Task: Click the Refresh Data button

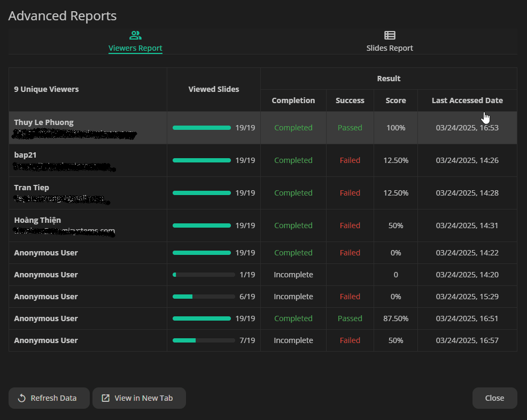Action: (x=49, y=398)
